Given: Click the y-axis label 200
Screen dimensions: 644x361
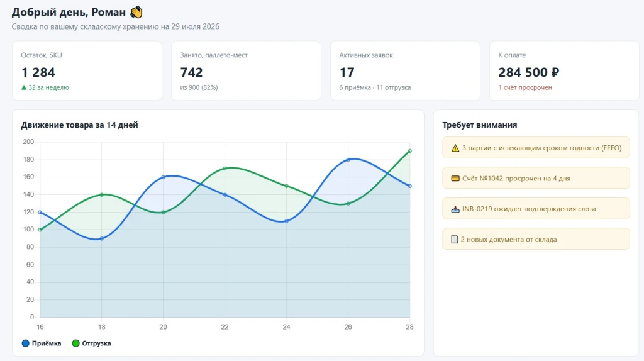Looking at the screenshot, I should pos(28,142).
